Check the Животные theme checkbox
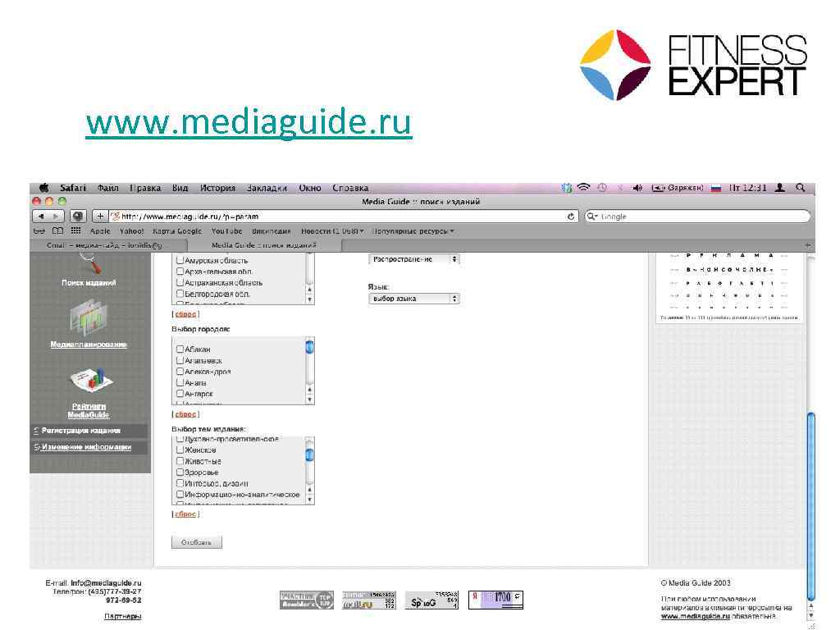Viewport: 840px width, 630px height. click(x=180, y=461)
